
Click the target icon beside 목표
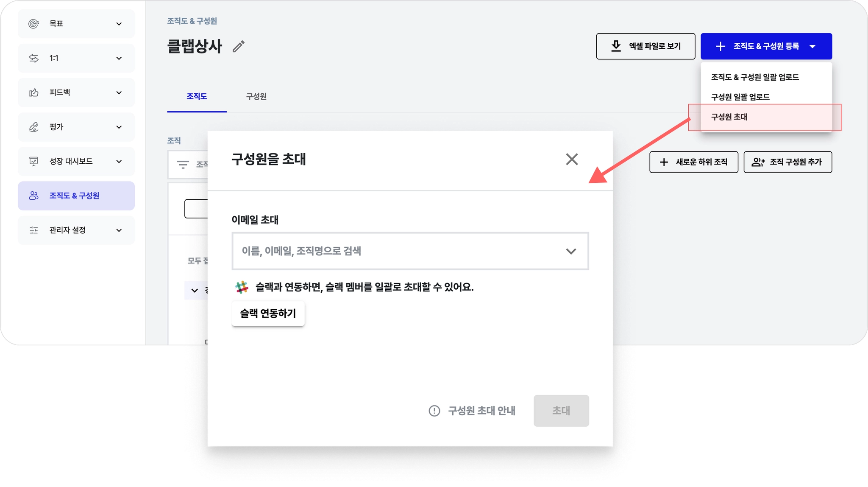(x=33, y=24)
